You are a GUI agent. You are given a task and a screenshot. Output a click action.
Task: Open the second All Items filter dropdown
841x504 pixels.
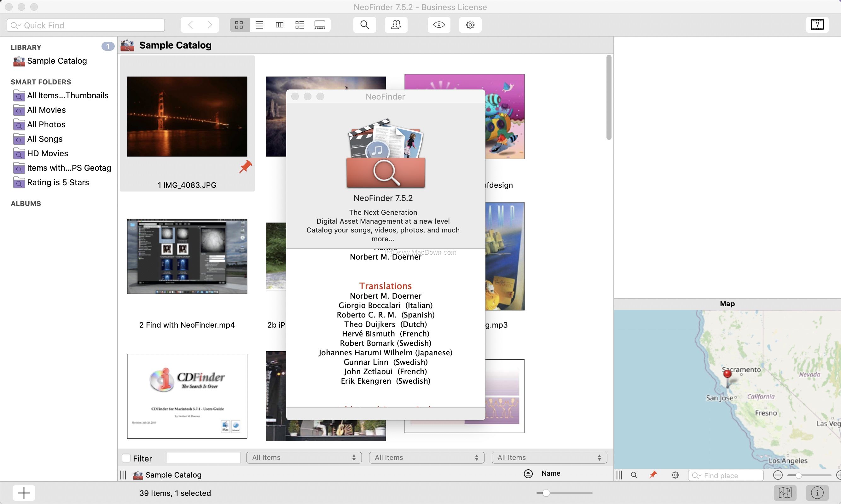click(426, 457)
